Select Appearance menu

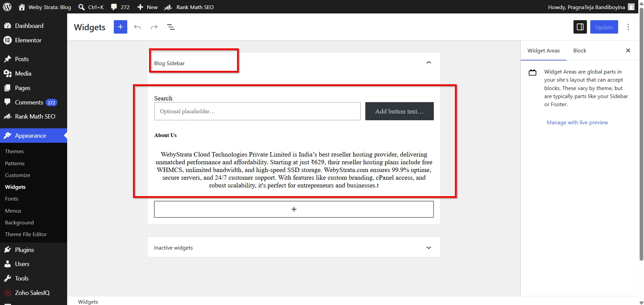pyautogui.click(x=34, y=136)
